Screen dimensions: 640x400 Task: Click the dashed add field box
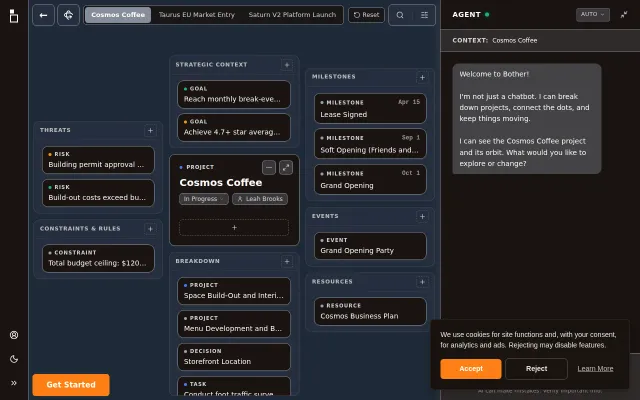tap(234, 228)
